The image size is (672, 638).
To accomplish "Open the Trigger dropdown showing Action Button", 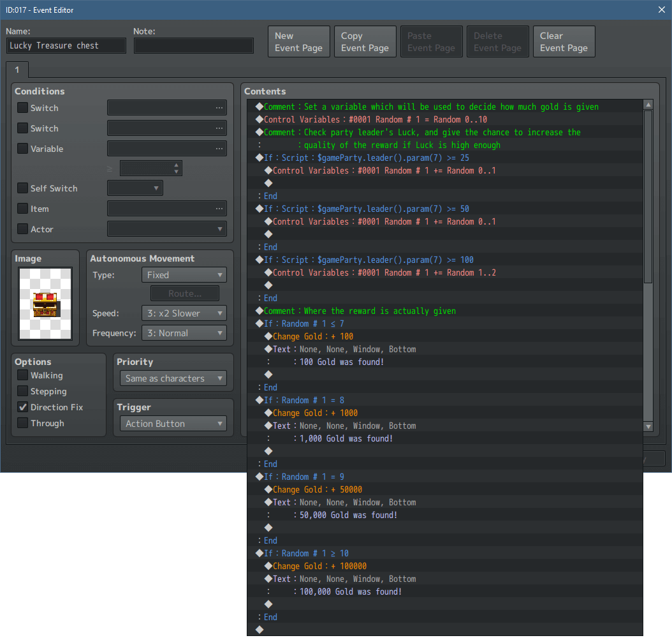I will point(173,423).
